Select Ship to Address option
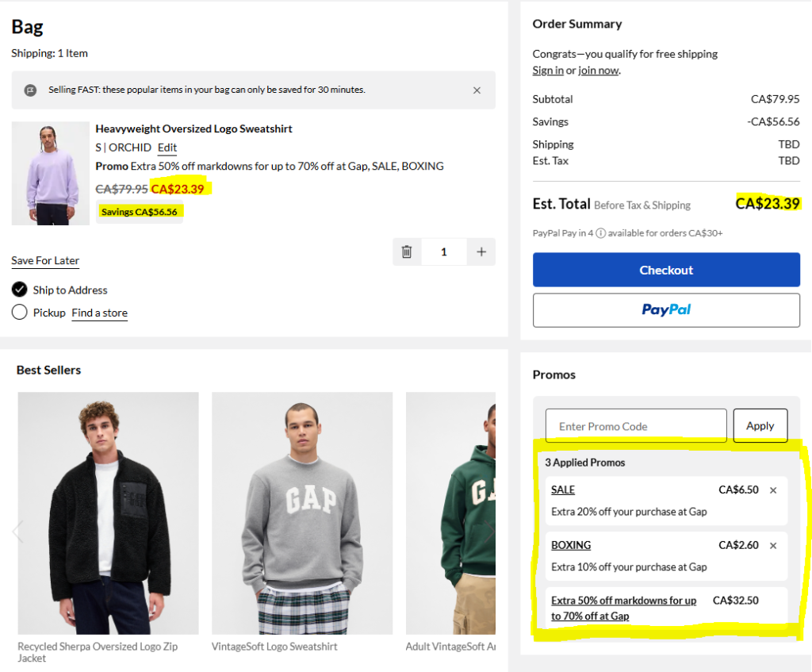The image size is (812, 672). click(x=20, y=290)
